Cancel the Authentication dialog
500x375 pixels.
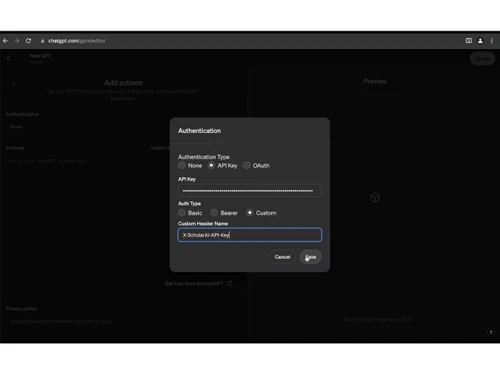282,257
